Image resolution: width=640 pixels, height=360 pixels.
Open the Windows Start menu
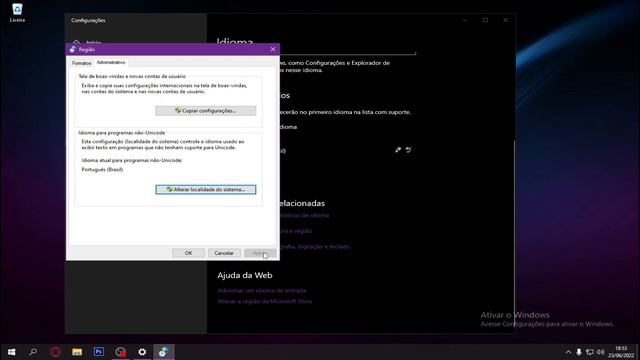click(x=11, y=352)
